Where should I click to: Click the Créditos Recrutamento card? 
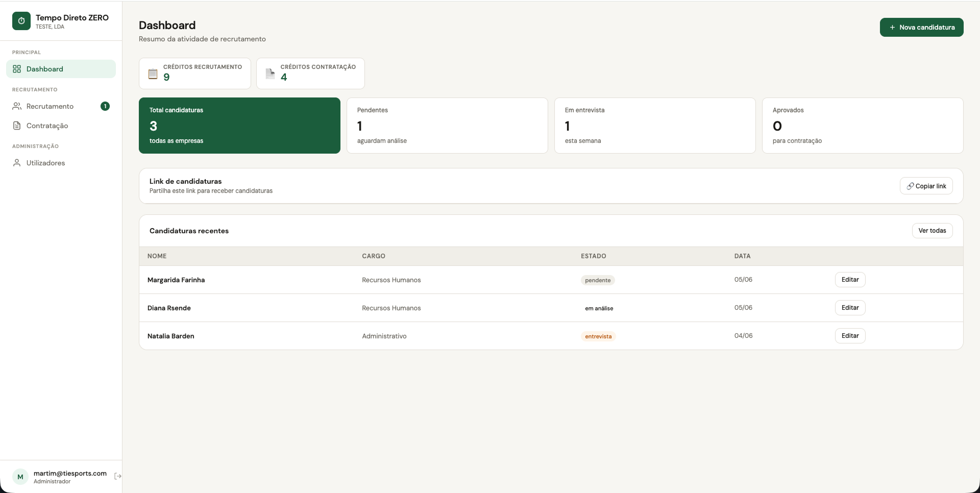coord(195,73)
